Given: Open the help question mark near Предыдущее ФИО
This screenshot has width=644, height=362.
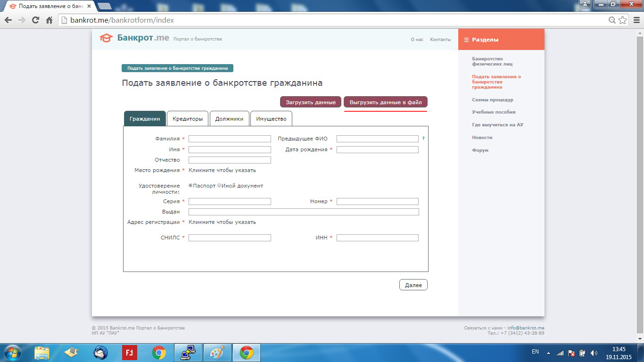Looking at the screenshot, I should 423,139.
